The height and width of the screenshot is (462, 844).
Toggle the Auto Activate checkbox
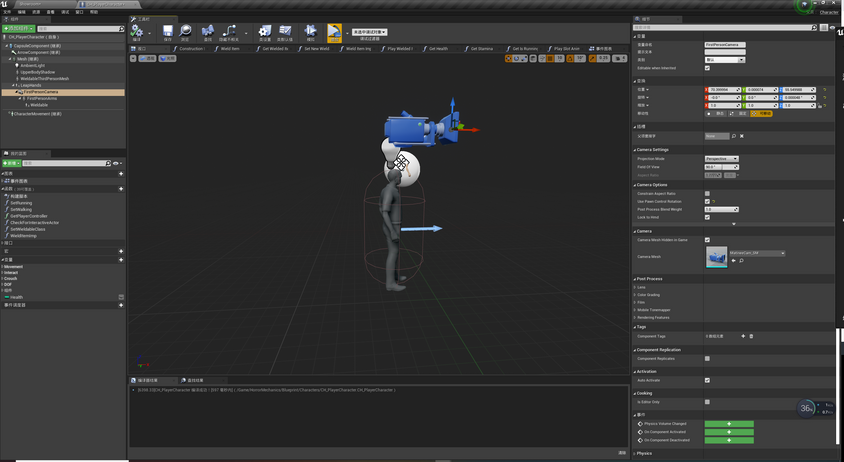tap(707, 380)
